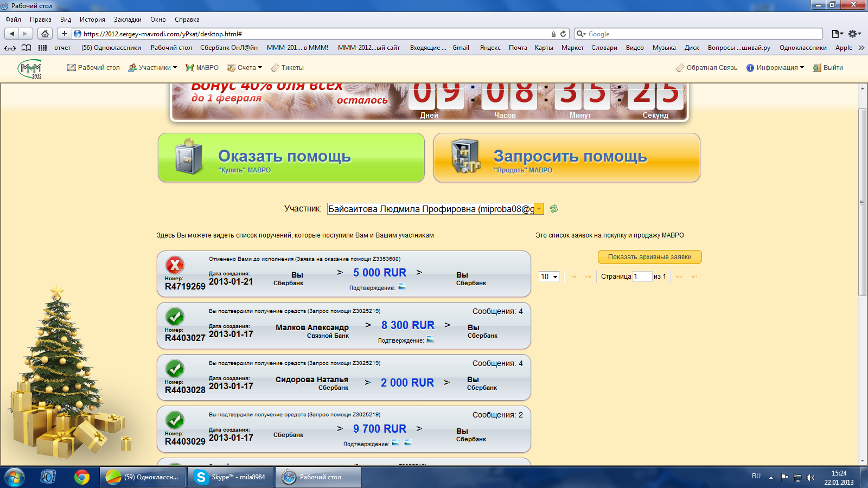The width and height of the screenshot is (868, 488).
Task: Open the Яндекс bookmark
Action: click(490, 48)
